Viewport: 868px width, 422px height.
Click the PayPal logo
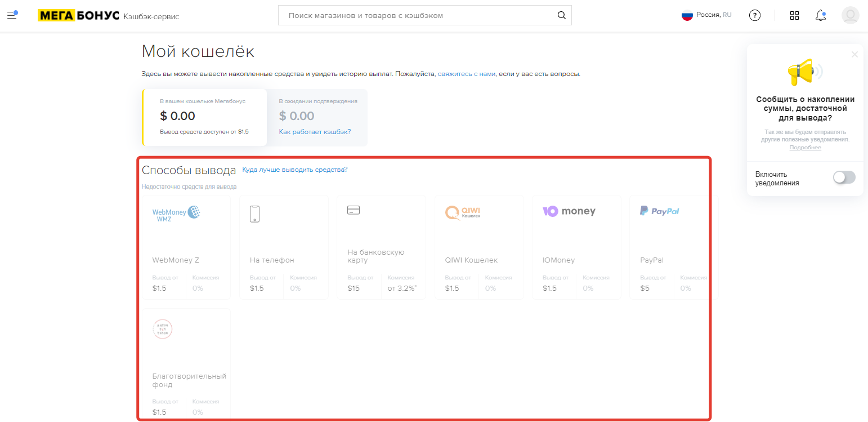tap(660, 211)
